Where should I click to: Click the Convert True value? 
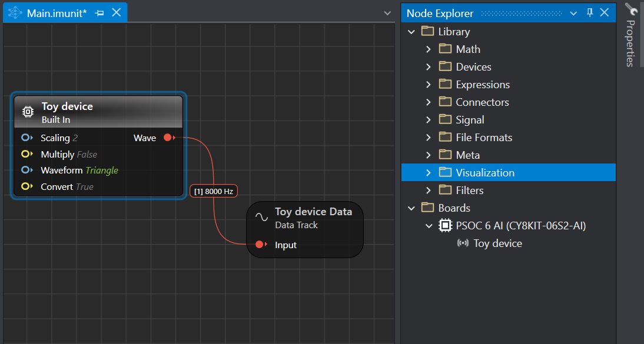pos(85,187)
